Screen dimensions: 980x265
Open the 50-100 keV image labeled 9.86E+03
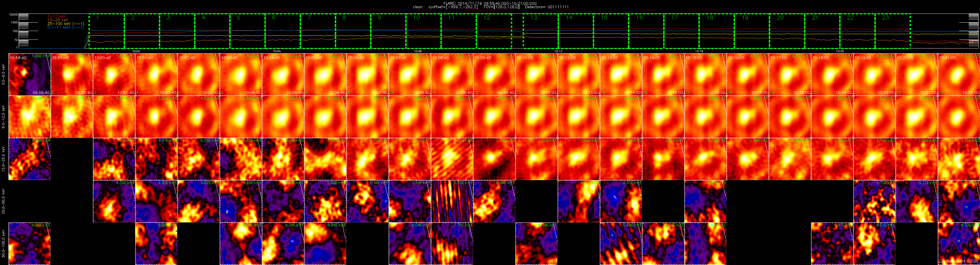(x=156, y=243)
